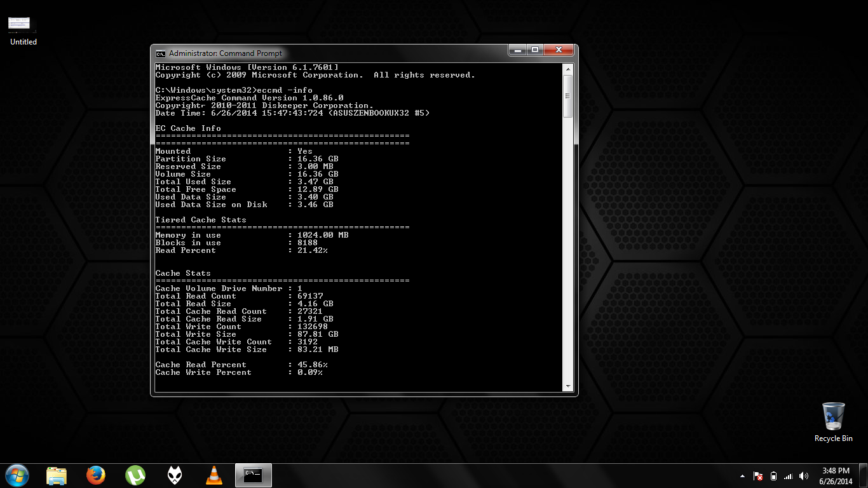Click 'Total Cache Read Count' 27321 line

[239, 311]
